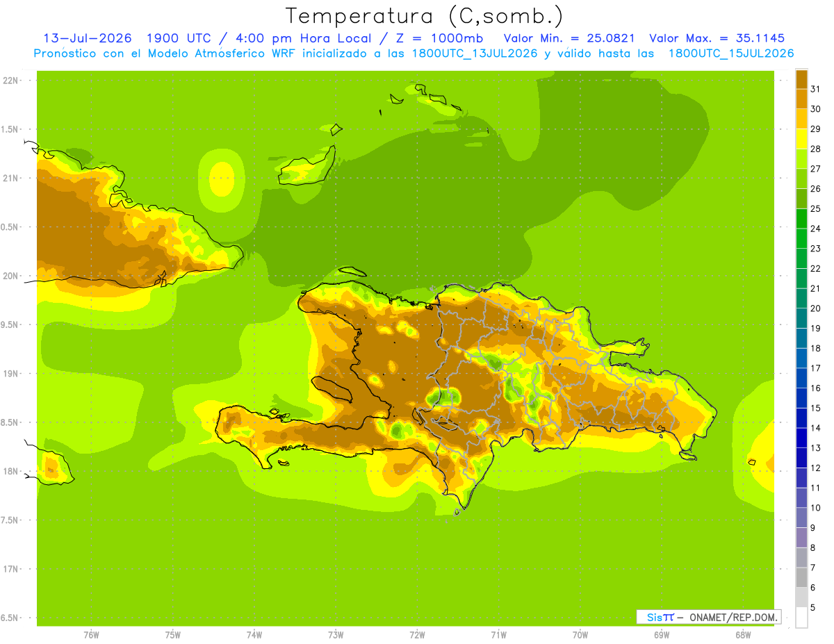Click the "71W" longitude label
Screen dimensions: 834x644
(498, 635)
